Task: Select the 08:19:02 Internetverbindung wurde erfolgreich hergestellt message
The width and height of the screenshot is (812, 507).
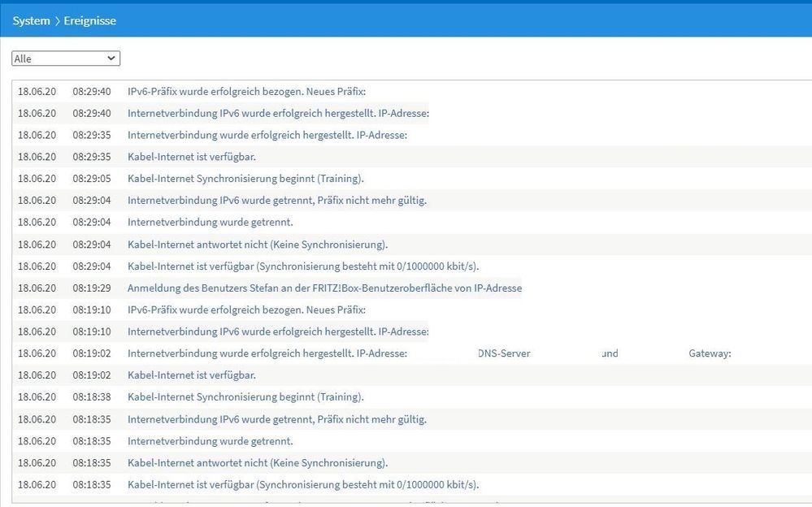Action: [x=267, y=353]
